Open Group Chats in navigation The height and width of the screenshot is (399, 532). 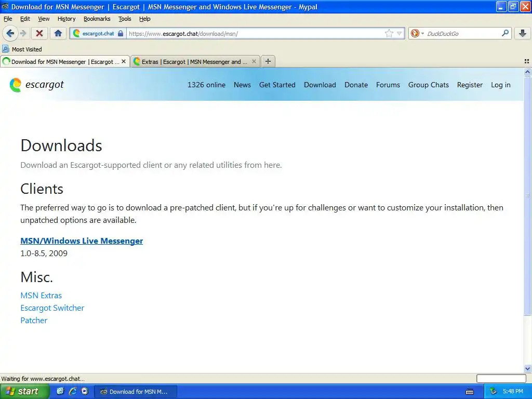428,85
